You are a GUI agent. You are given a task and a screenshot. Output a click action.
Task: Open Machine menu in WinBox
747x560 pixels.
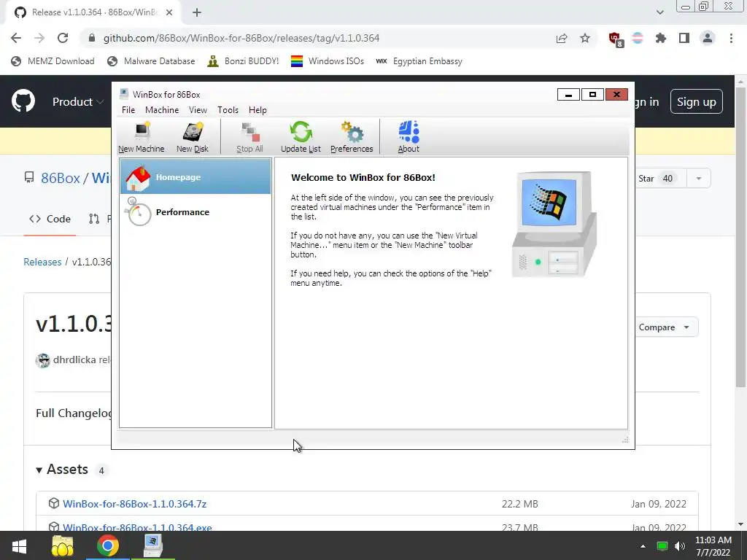tap(162, 110)
